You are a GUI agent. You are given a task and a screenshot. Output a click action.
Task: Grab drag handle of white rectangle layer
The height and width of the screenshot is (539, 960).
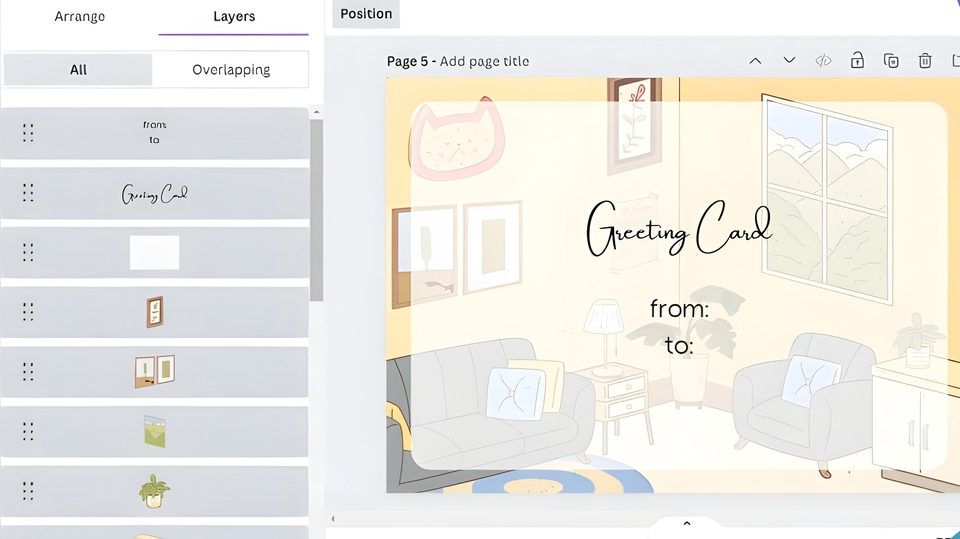28,252
